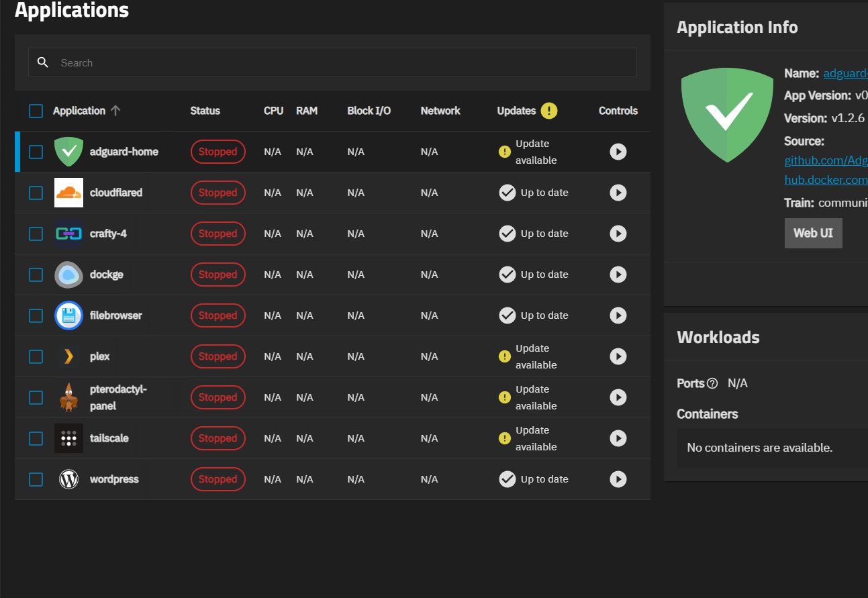Click the Ports help question icon
Image resolution: width=868 pixels, height=598 pixels.
[712, 383]
